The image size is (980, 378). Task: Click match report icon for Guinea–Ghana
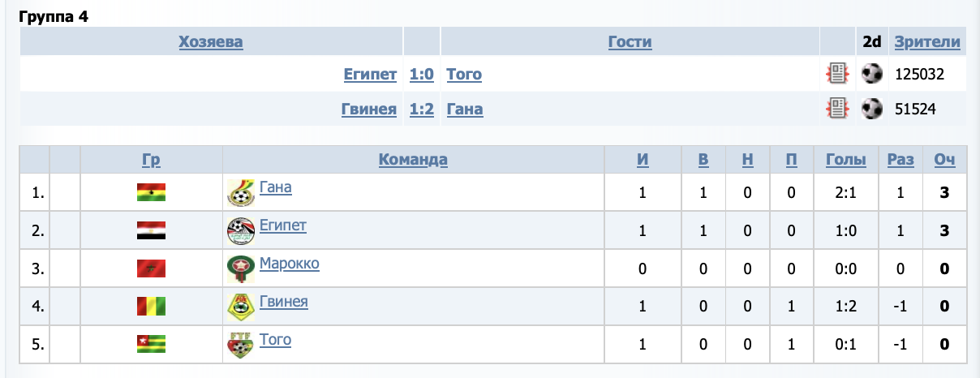pyautogui.click(x=836, y=109)
